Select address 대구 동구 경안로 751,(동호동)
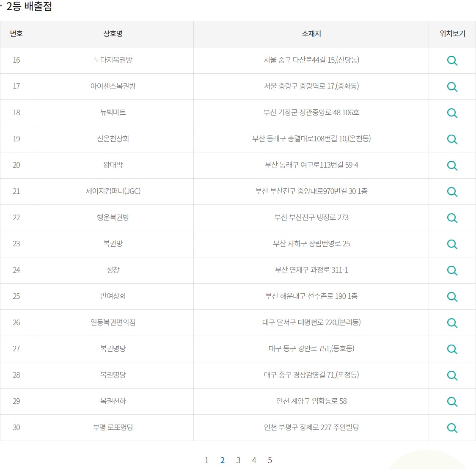Viewport: 476px width, 469px height. (x=311, y=348)
